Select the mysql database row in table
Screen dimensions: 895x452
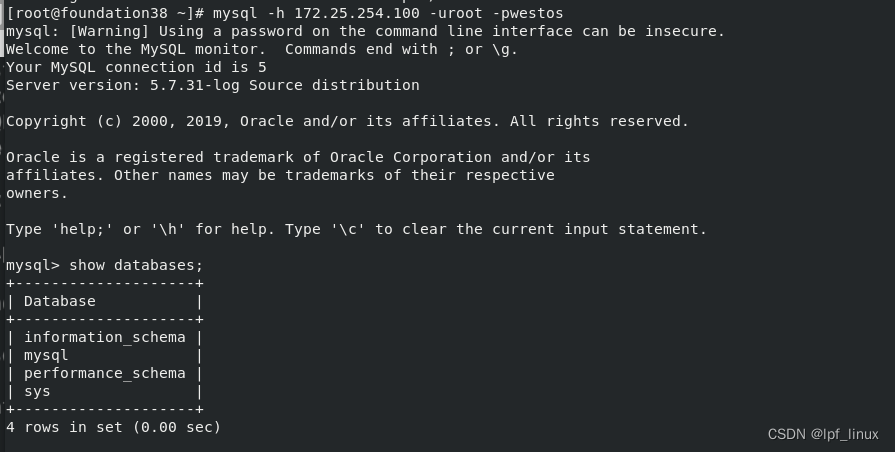pos(46,355)
